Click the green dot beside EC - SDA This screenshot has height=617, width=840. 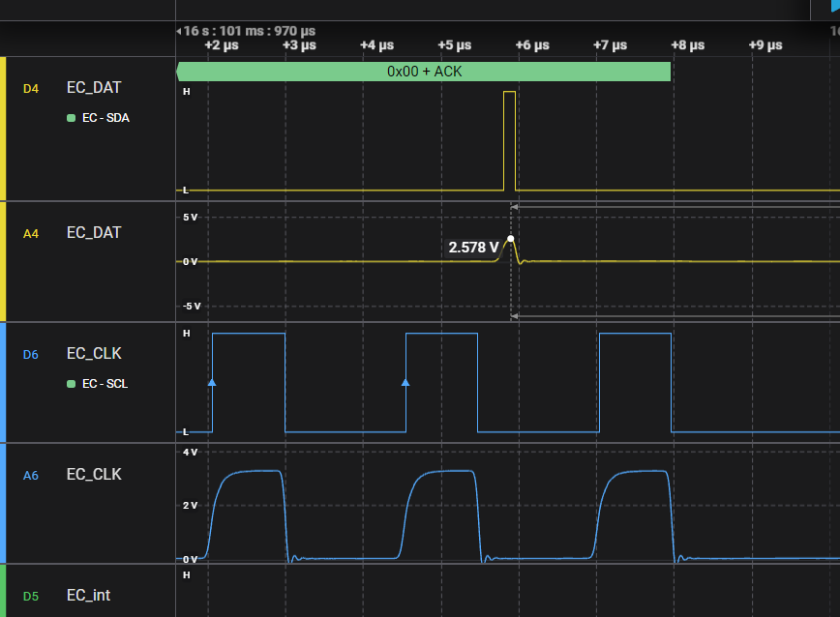pos(71,119)
